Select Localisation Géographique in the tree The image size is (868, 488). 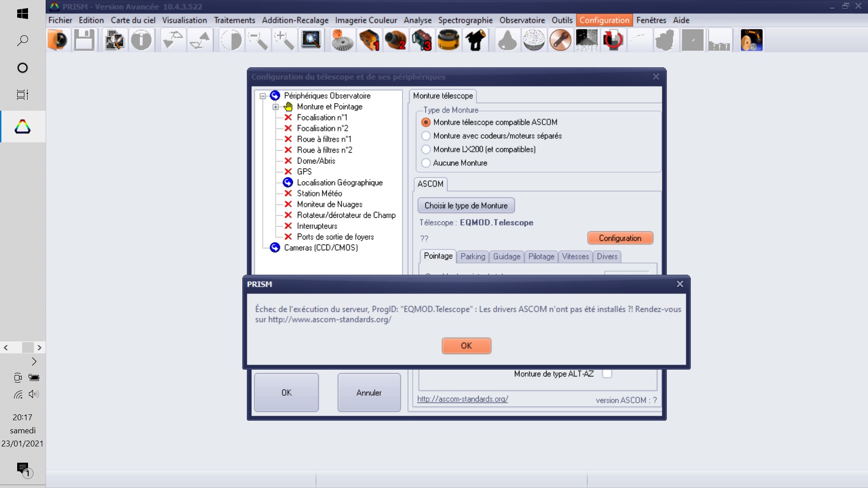click(340, 183)
